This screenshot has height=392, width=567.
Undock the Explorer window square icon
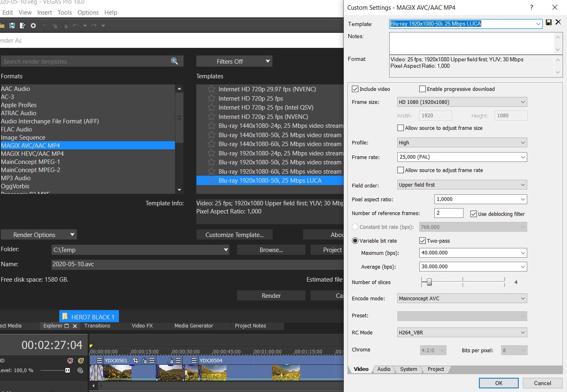[67, 326]
